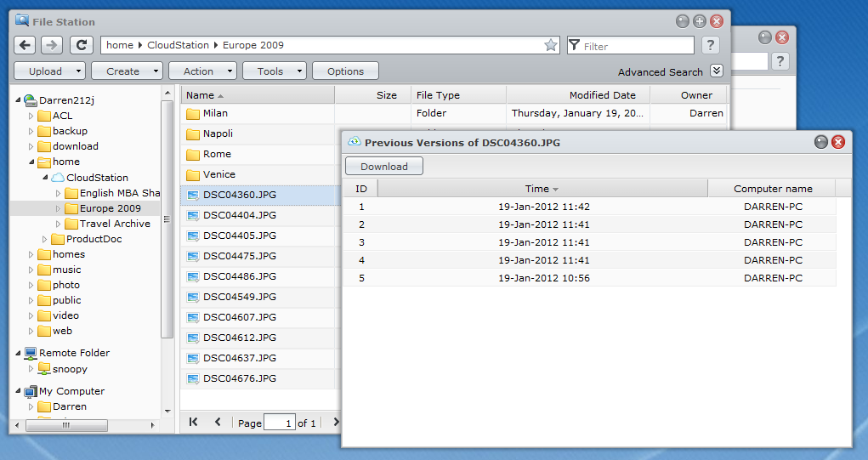Viewport: 868px width, 460px height.
Task: Select DSC04360.JPG image file icon
Action: click(x=193, y=195)
